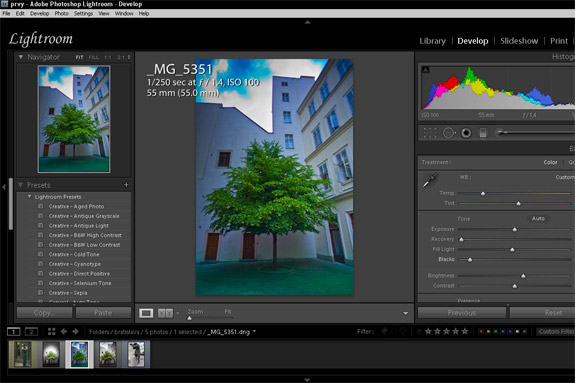The image size is (575, 383).
Task: Select the last filmstrip thumbnail
Action: click(x=136, y=354)
